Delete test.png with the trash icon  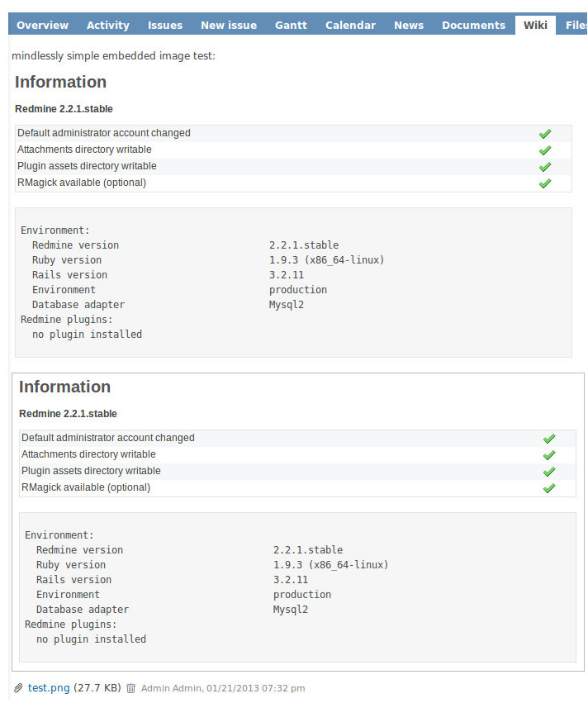[x=130, y=688]
